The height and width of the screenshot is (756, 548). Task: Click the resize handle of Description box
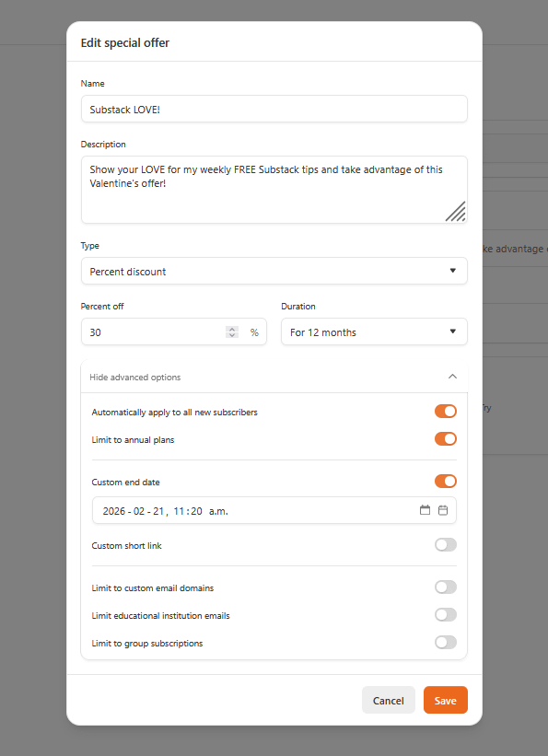click(x=455, y=212)
